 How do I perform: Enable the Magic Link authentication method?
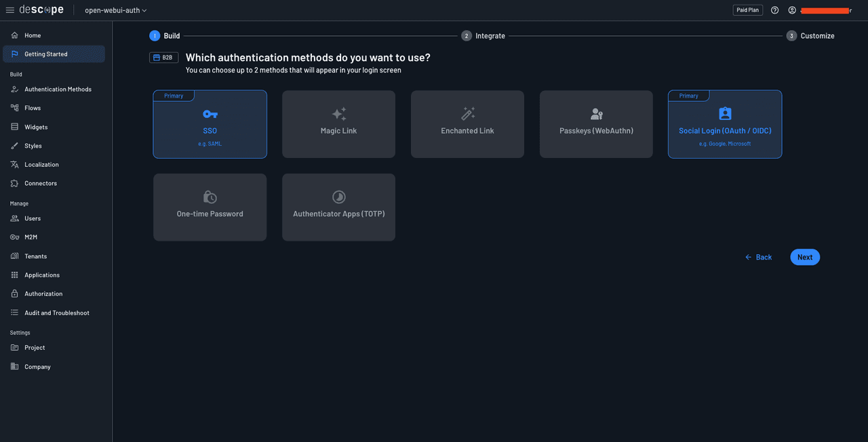[338, 124]
